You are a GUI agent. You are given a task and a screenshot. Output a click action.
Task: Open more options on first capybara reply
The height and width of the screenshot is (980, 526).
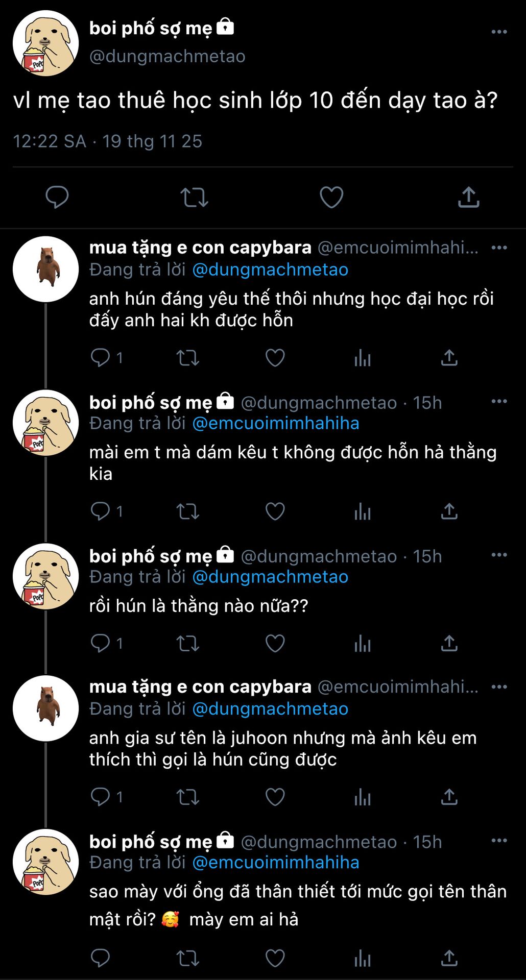[499, 248]
